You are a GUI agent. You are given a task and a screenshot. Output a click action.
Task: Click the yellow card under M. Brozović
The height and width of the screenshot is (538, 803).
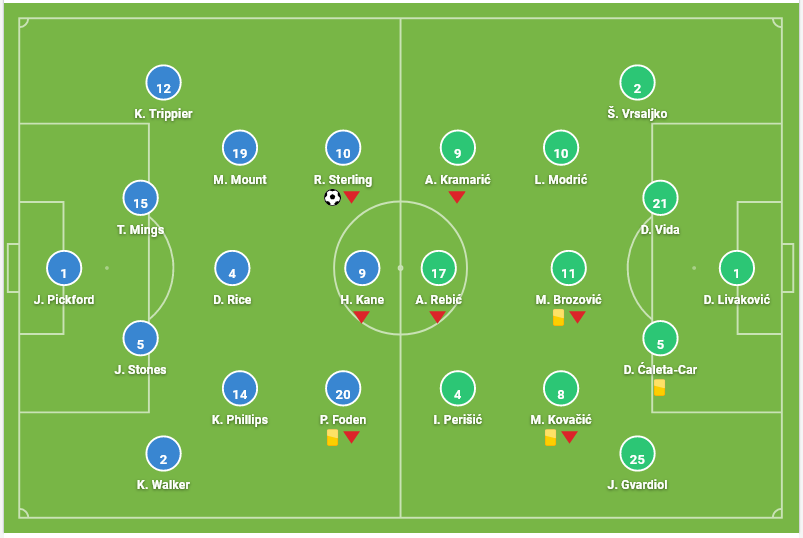(558, 317)
